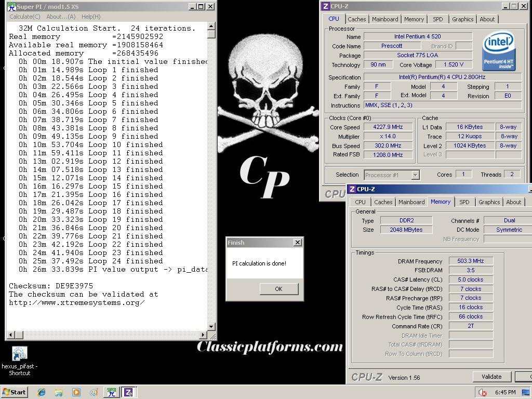This screenshot has width=532, height=399.
Task: Click the muted volume tray icon
Action: point(482,392)
